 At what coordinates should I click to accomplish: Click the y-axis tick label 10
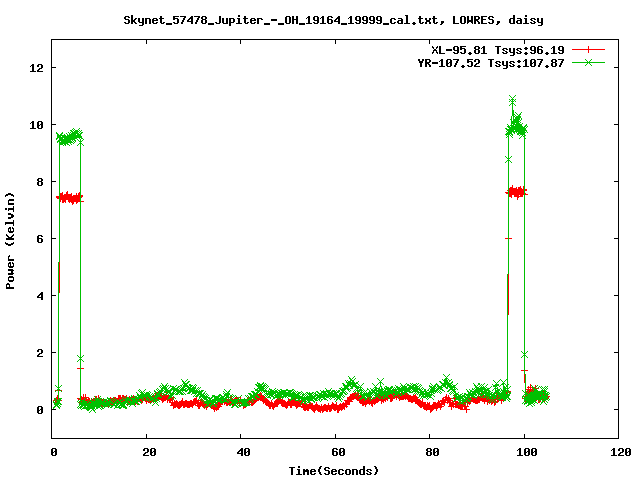[x=36, y=125]
